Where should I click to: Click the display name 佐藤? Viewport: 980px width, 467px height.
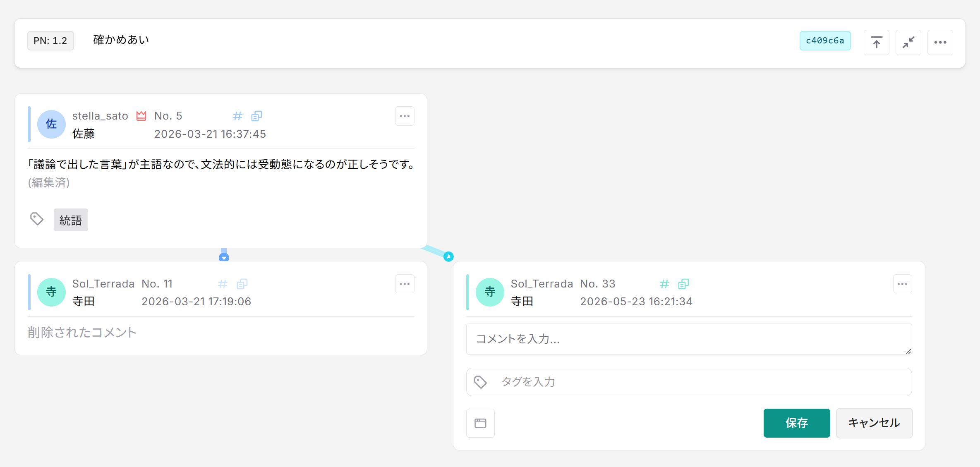coord(84,134)
